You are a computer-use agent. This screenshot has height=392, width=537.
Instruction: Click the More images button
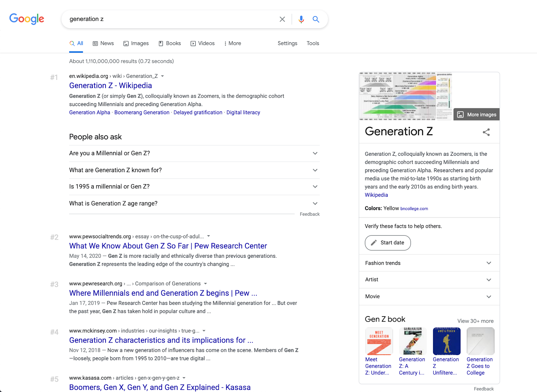click(476, 114)
